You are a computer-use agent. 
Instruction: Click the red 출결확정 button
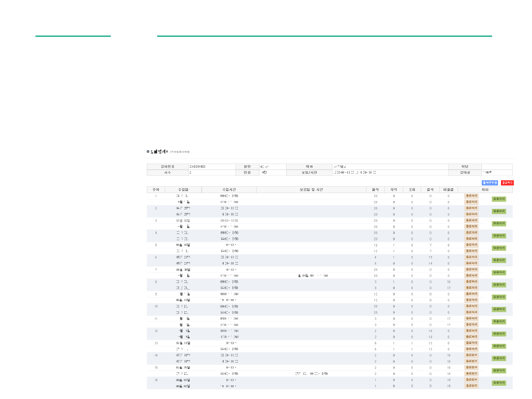point(507,183)
